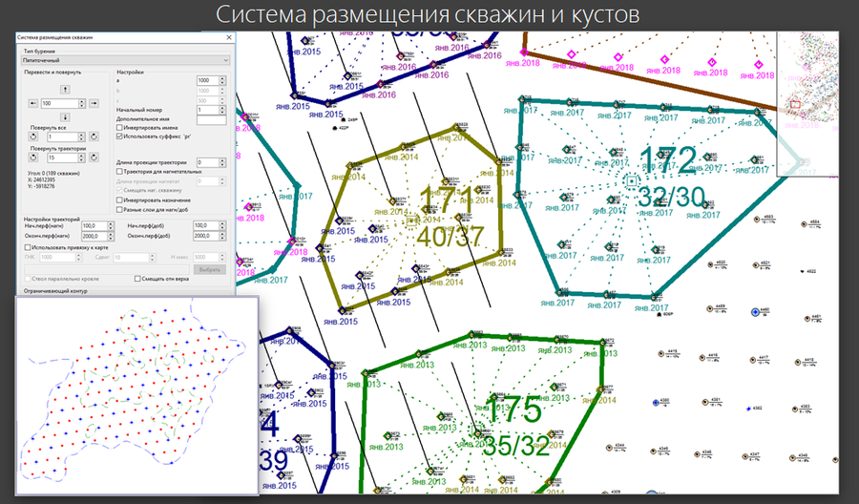Screen dimensions: 859x504
Task: Toggle Смещать отн верха checkbox
Action: pos(137,279)
